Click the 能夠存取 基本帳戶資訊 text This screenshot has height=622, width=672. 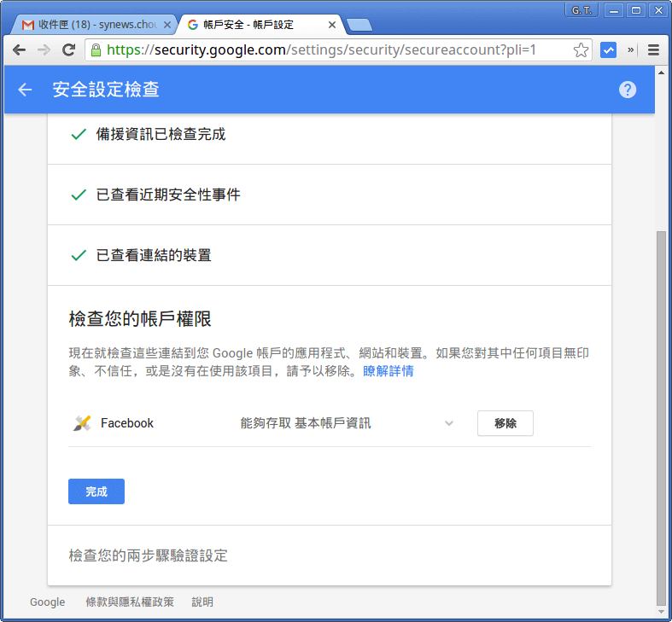click(306, 423)
